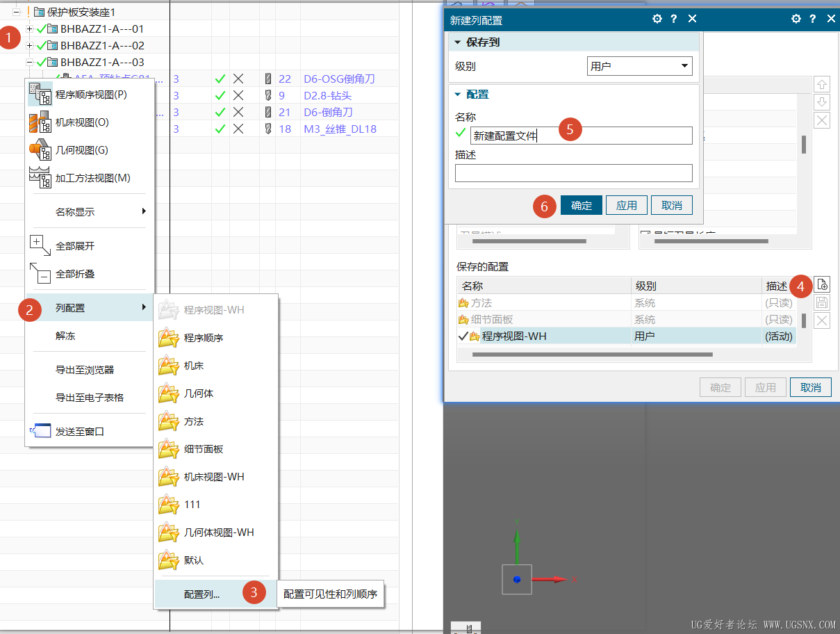This screenshot has height=634, width=840.
Task: Click 取消 in 新建列配置 dialog
Action: pyautogui.click(x=672, y=205)
